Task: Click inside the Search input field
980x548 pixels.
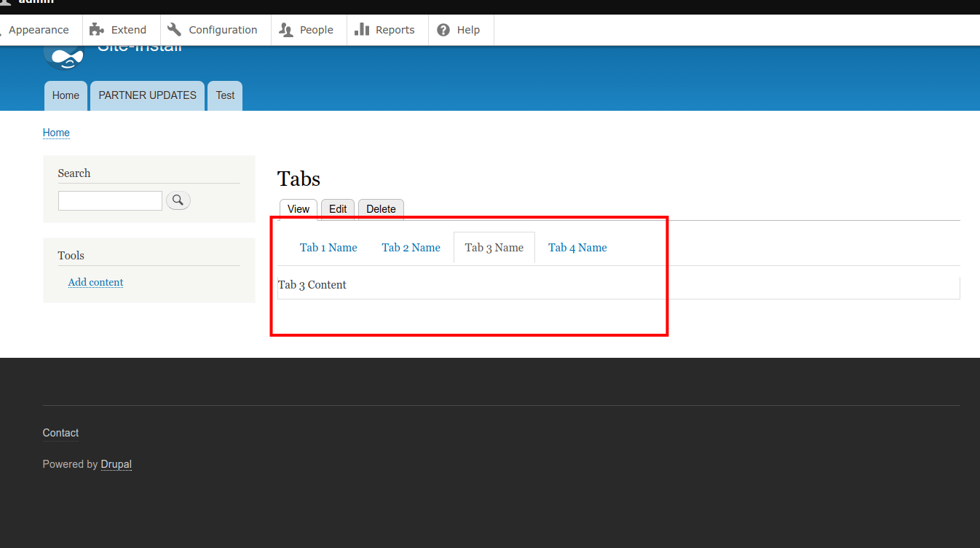Action: tap(109, 200)
